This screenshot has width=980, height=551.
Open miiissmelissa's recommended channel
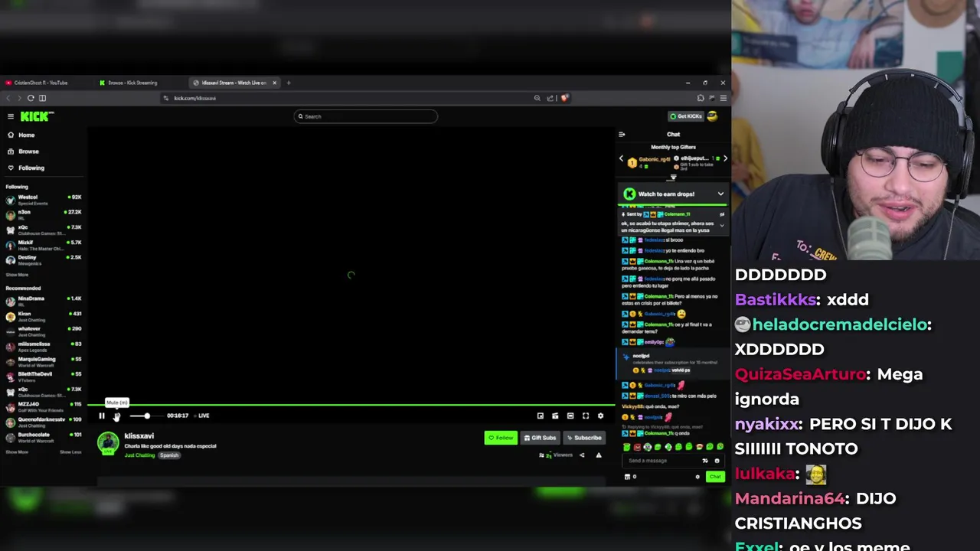click(44, 346)
